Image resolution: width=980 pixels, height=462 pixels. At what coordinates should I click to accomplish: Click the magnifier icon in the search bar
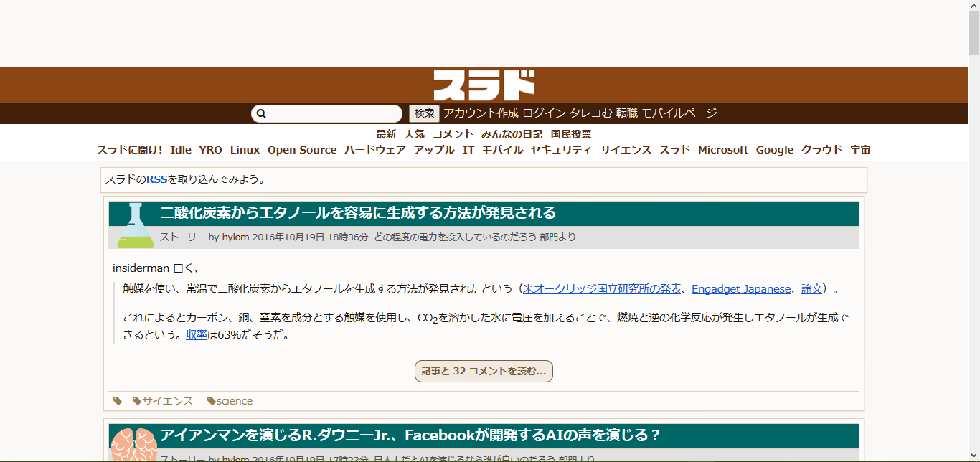(263, 113)
